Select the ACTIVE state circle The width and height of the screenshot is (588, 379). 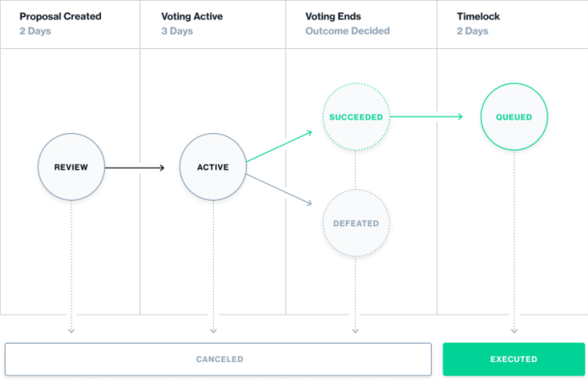[x=212, y=167]
